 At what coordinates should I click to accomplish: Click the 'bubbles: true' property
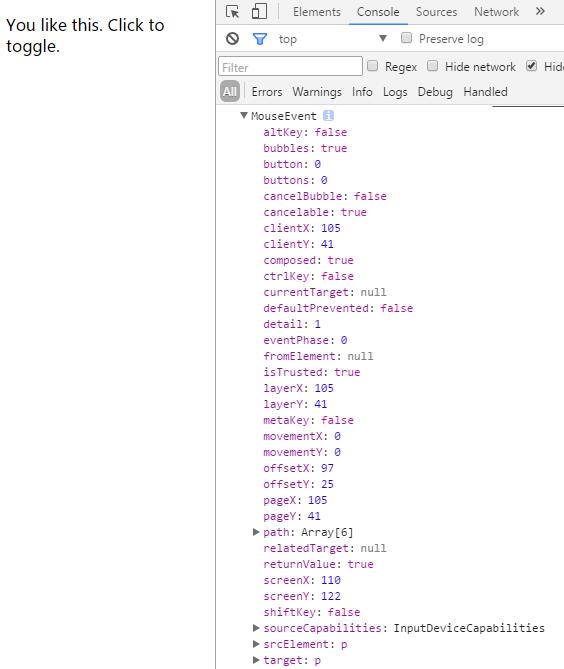point(305,148)
